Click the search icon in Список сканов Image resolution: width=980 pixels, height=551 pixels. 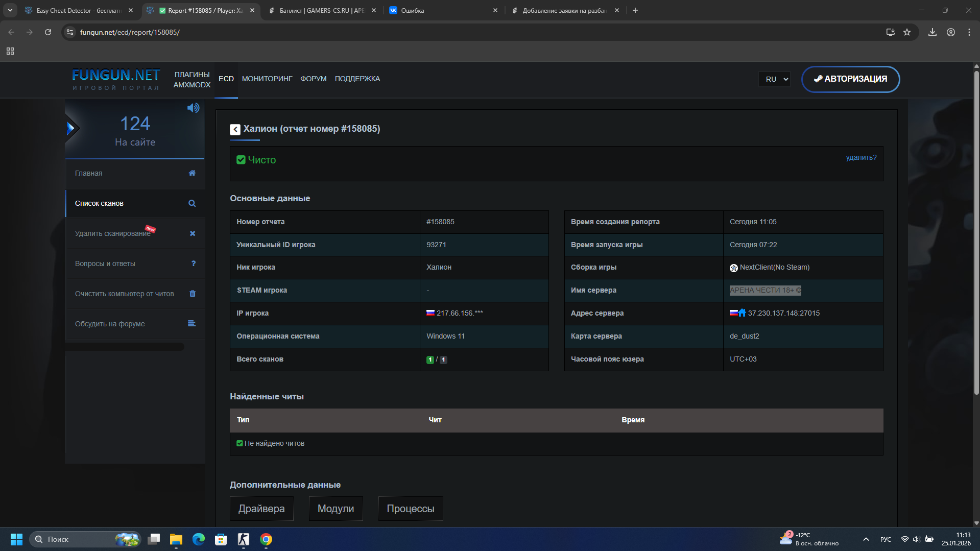click(192, 203)
